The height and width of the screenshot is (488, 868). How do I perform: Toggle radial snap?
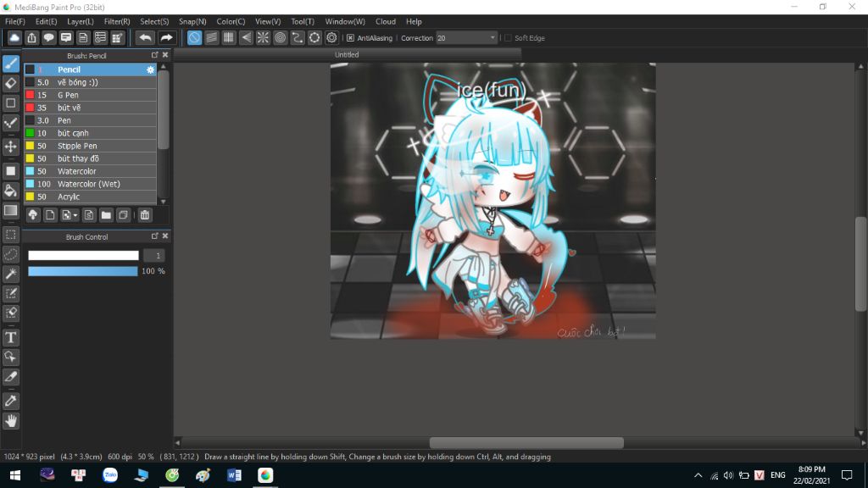tap(263, 37)
